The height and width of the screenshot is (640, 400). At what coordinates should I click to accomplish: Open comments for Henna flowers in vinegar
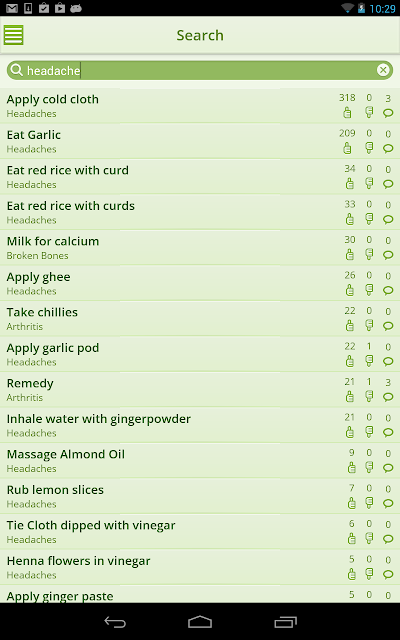tap(388, 574)
